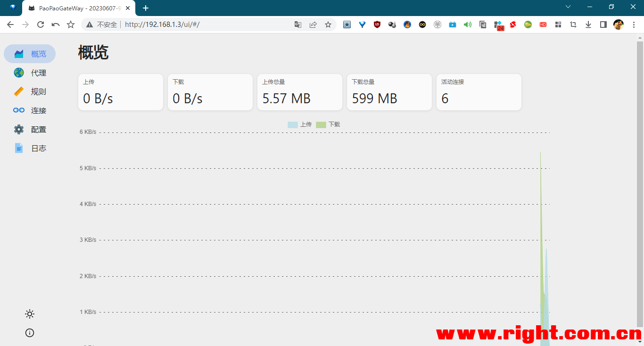Open the browser profile avatar

(x=619, y=25)
